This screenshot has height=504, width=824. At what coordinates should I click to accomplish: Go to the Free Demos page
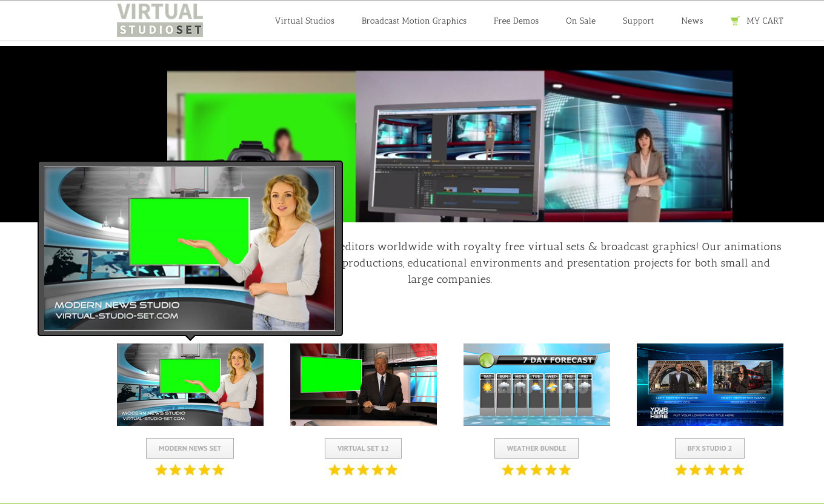click(x=516, y=21)
